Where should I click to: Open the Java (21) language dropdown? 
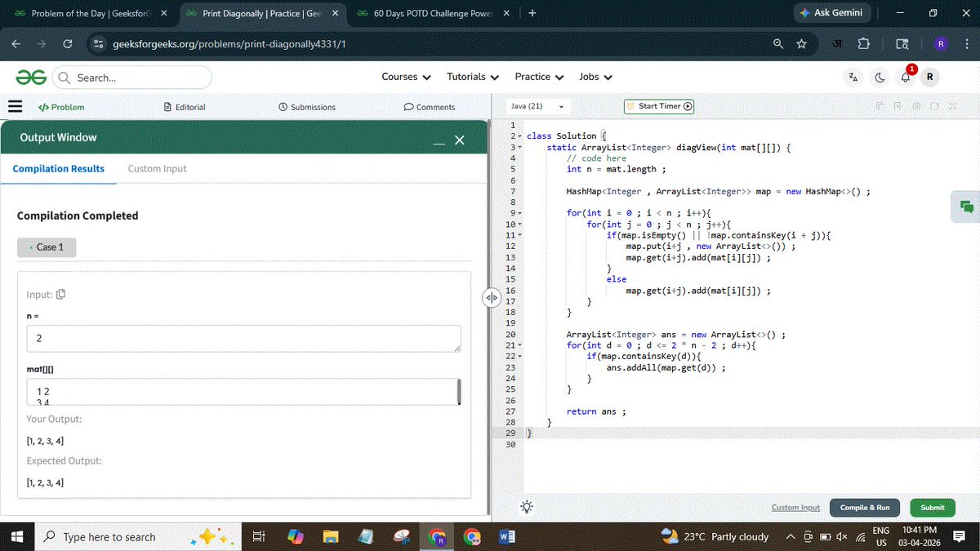[x=537, y=106]
